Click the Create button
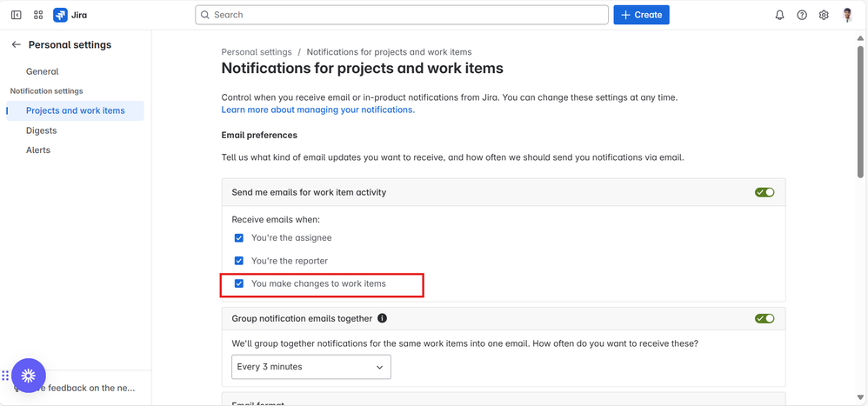This screenshot has width=868, height=406. tap(641, 15)
